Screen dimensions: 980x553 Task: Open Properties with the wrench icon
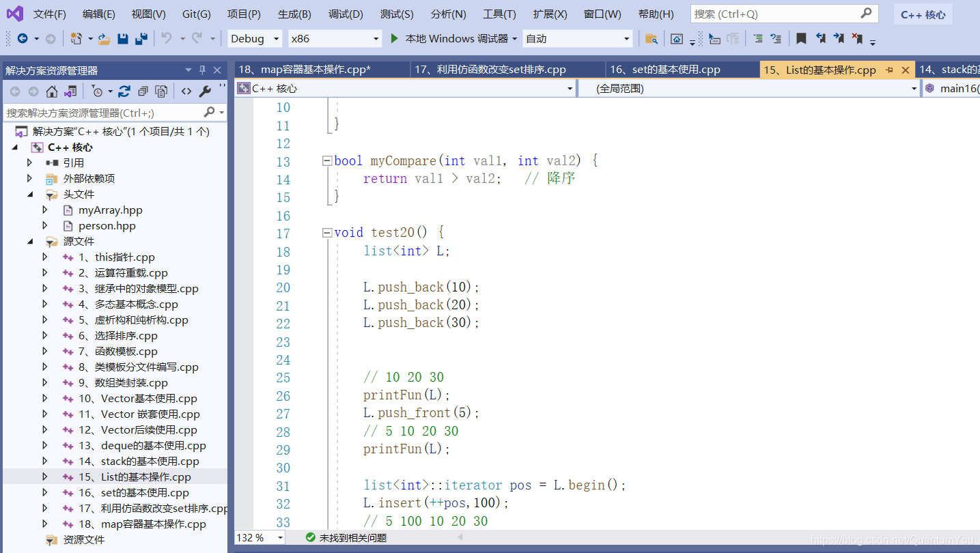click(x=205, y=91)
